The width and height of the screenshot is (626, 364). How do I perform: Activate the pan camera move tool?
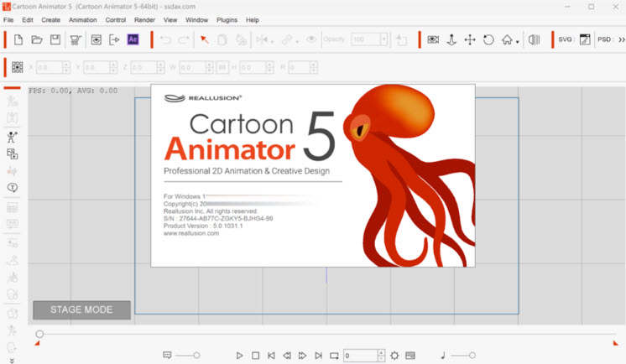coord(470,39)
